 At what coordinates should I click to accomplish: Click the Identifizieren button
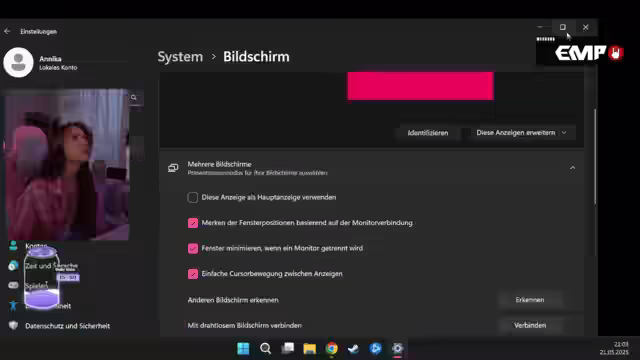coord(428,133)
